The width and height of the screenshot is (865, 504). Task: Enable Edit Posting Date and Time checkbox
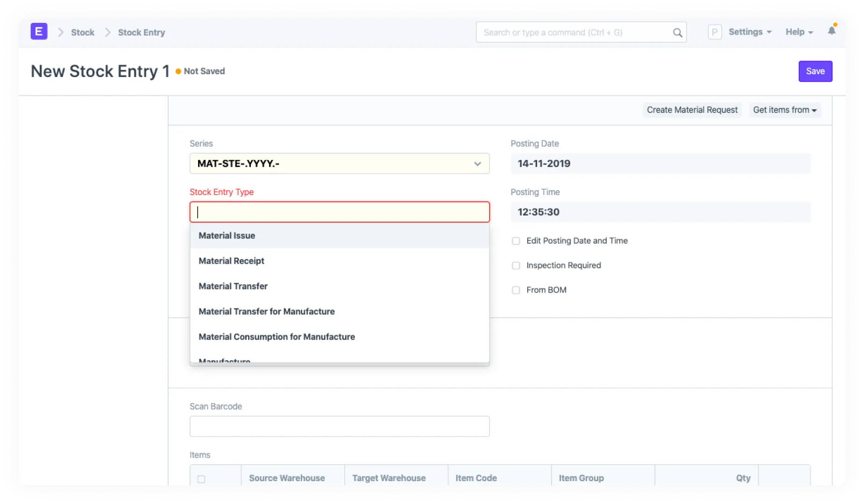click(516, 241)
